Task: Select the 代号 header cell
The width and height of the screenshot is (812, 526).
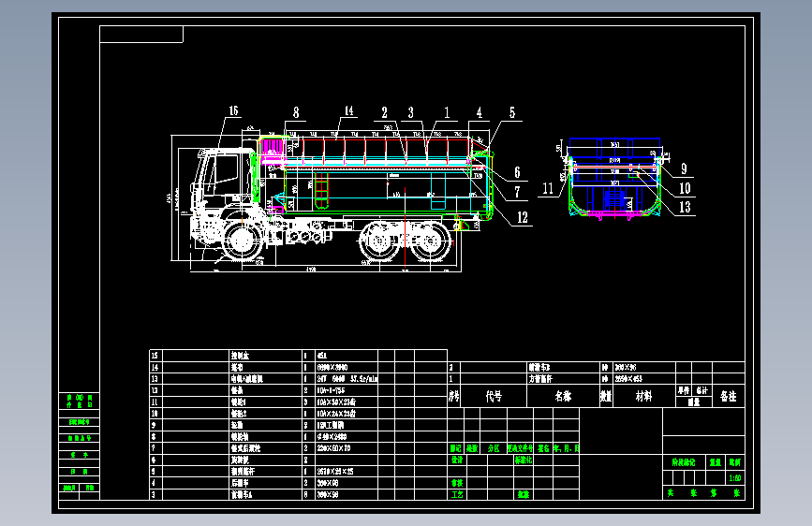Action: coord(494,396)
